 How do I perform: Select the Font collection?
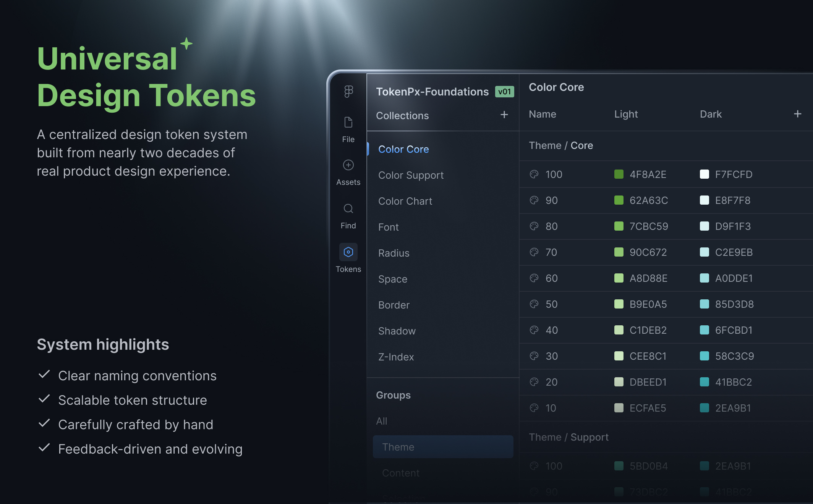click(388, 227)
